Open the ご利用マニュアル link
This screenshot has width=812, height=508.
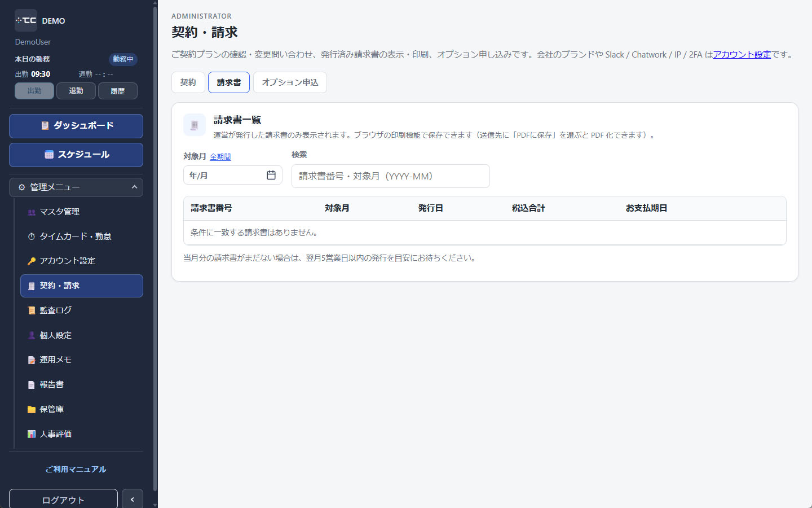pyautogui.click(x=76, y=470)
